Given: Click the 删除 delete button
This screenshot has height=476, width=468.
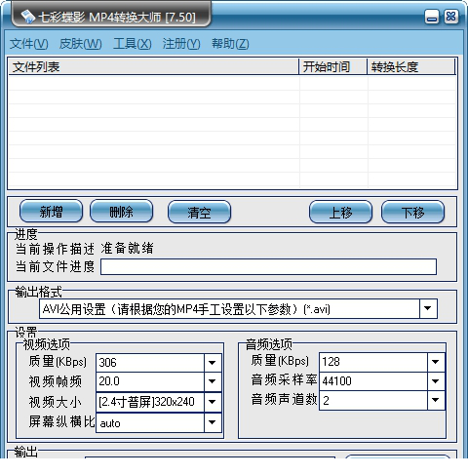Looking at the screenshot, I should (x=121, y=212).
